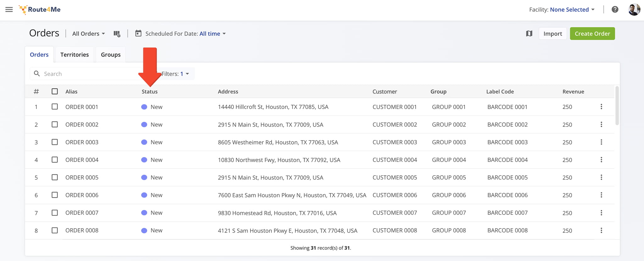Click the Status column header
This screenshot has height=261, width=644.
[x=149, y=92]
